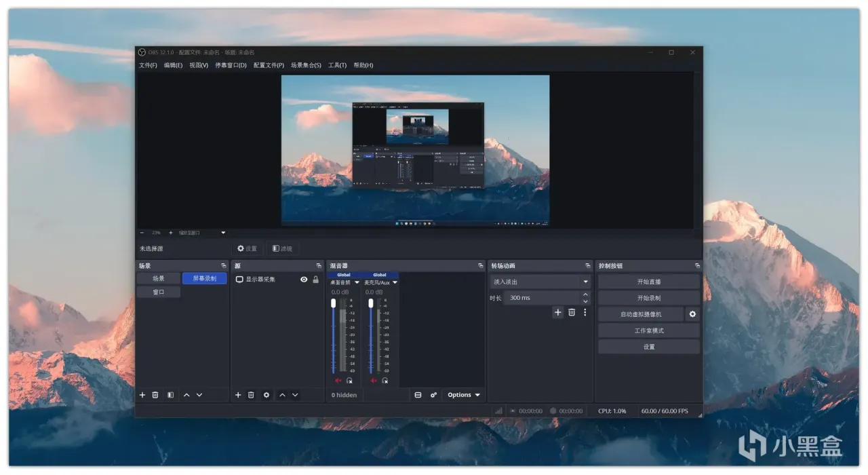The image size is (868, 475).
Task: Open advanced audio properties gears icon
Action: (434, 395)
